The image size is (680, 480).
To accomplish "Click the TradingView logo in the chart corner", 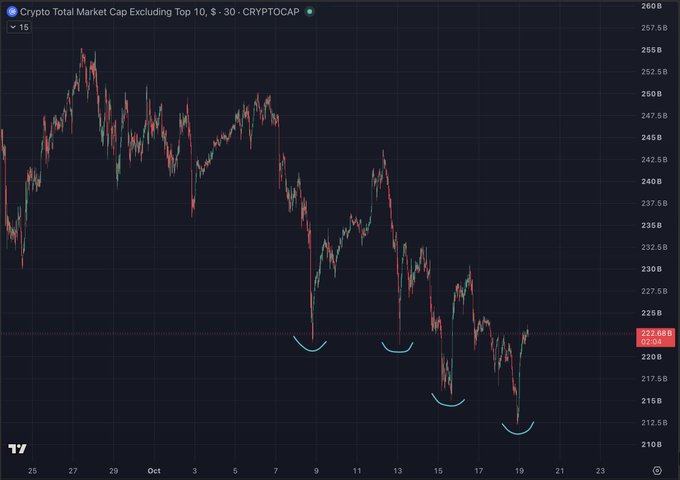I will (x=17, y=448).
